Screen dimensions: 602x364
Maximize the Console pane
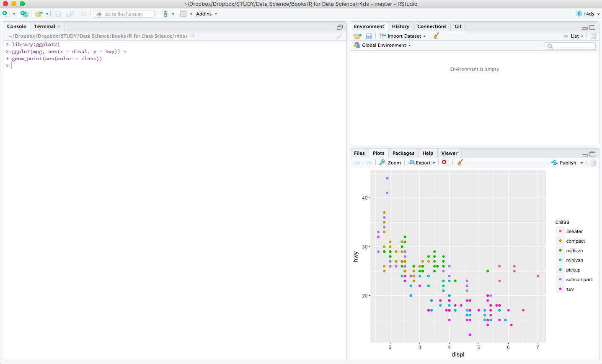click(x=340, y=27)
